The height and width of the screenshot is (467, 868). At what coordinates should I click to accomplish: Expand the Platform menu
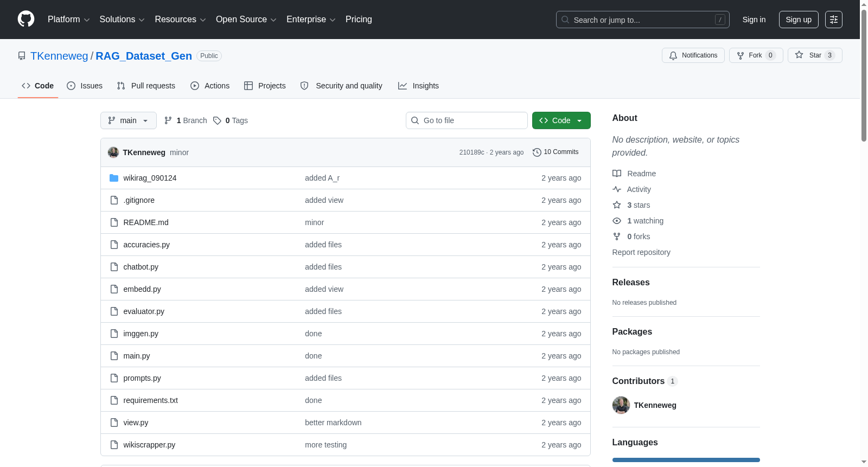[68, 20]
